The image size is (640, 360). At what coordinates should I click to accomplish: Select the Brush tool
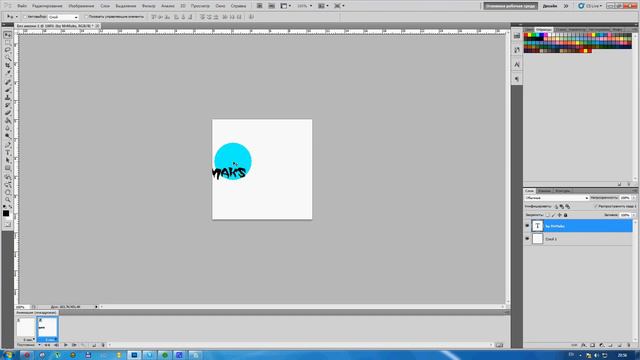7,90
